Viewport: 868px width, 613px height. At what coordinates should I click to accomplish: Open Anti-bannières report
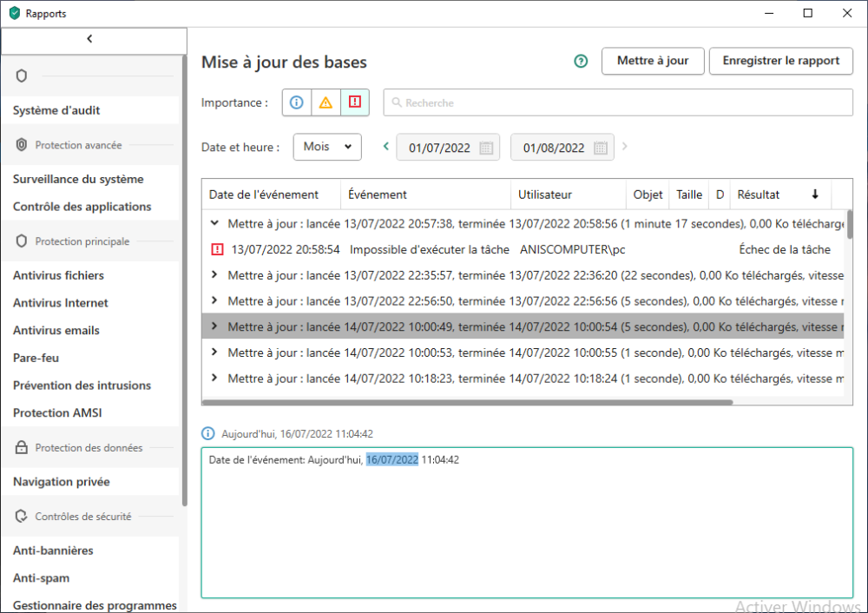53,550
